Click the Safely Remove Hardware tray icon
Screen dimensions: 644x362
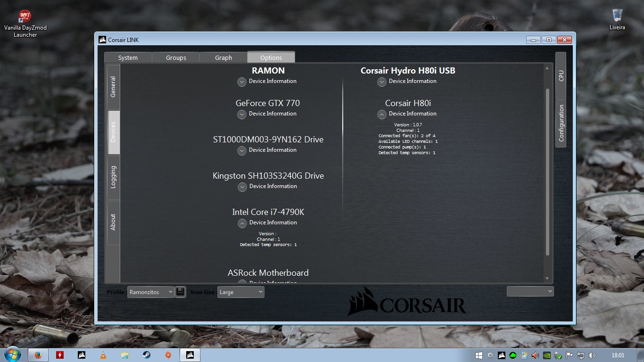[558, 355]
